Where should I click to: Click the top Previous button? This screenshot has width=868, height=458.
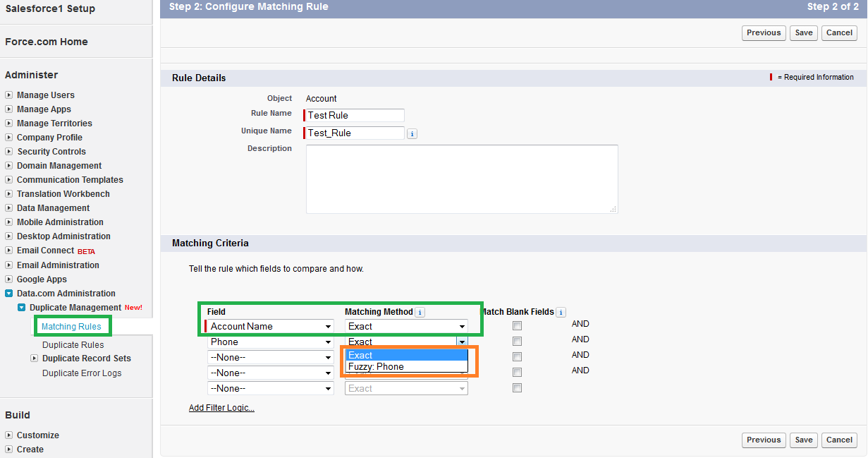click(x=764, y=33)
